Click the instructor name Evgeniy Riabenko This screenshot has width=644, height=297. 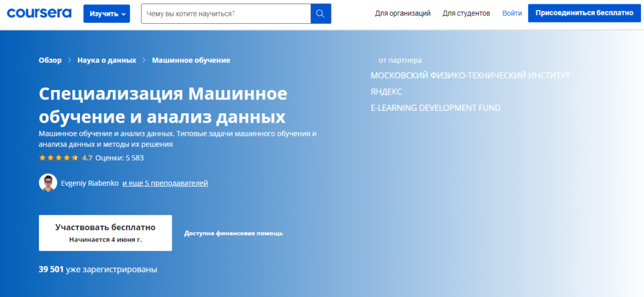click(x=90, y=183)
